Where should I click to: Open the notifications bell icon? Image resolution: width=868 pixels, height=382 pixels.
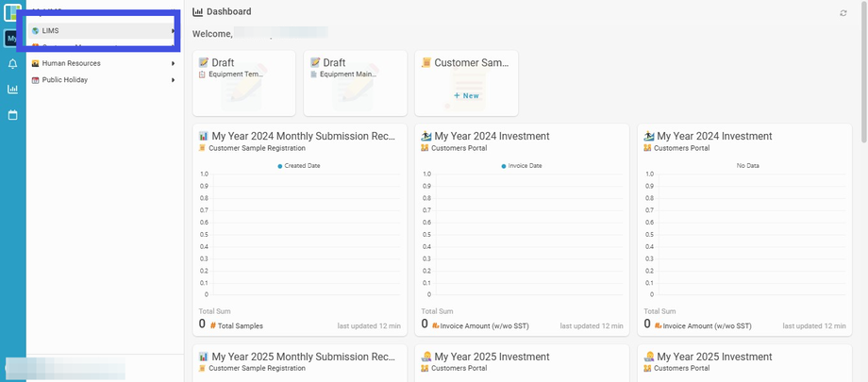click(12, 64)
